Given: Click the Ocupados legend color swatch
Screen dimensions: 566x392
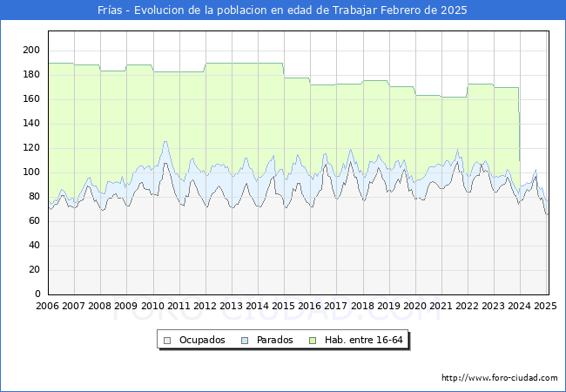Looking at the screenshot, I should 167,341.
